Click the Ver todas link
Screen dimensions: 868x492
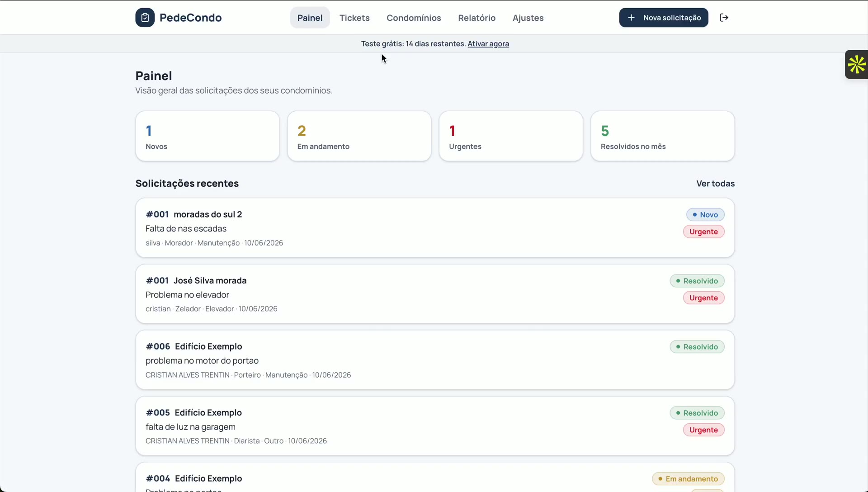click(715, 184)
